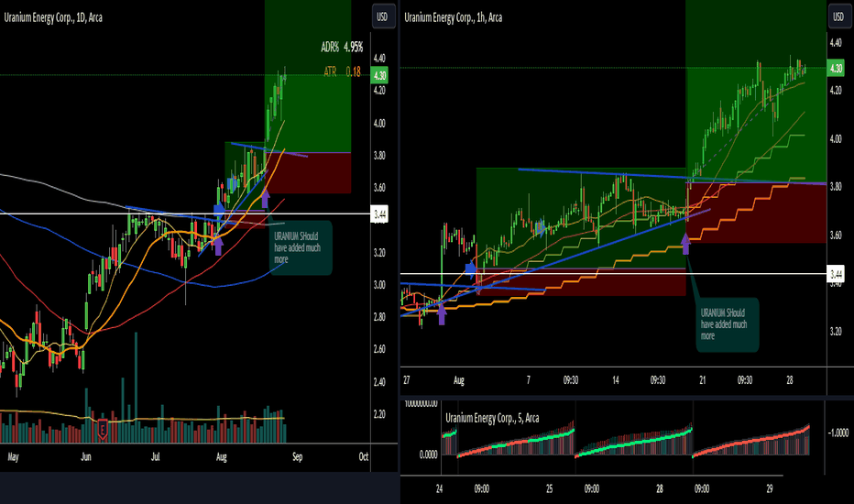854x504 pixels.
Task: Click the -1.0000 value on 5-minute pane scale
Action: click(838, 433)
